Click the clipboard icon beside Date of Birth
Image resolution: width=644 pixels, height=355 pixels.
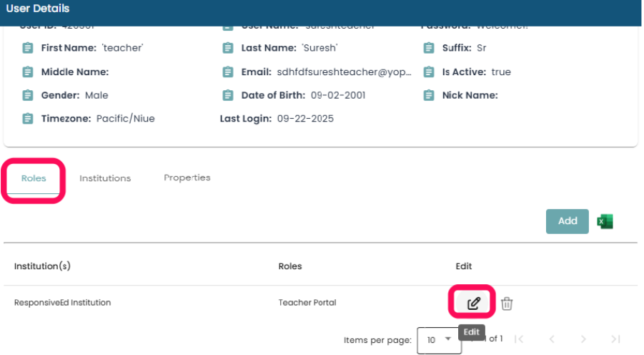click(228, 95)
